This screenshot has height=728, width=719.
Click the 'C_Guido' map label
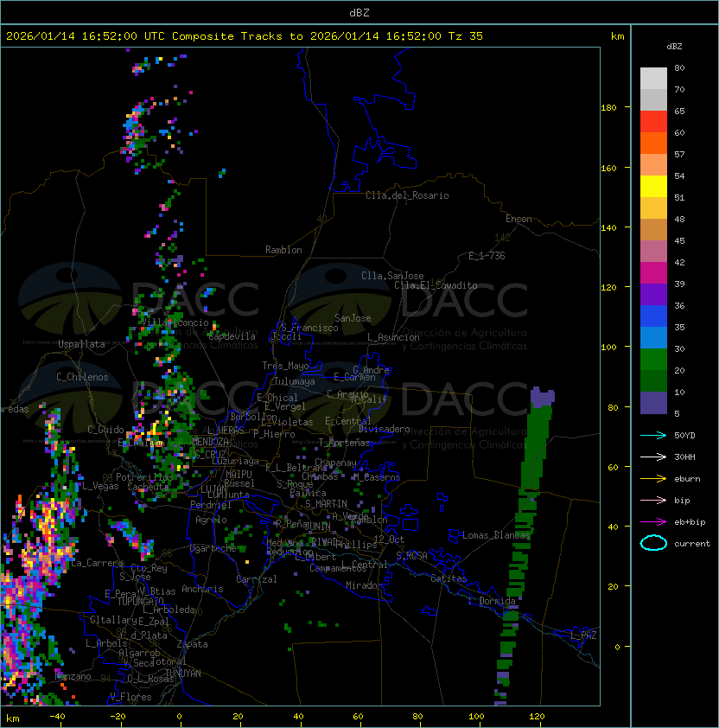click(x=105, y=430)
